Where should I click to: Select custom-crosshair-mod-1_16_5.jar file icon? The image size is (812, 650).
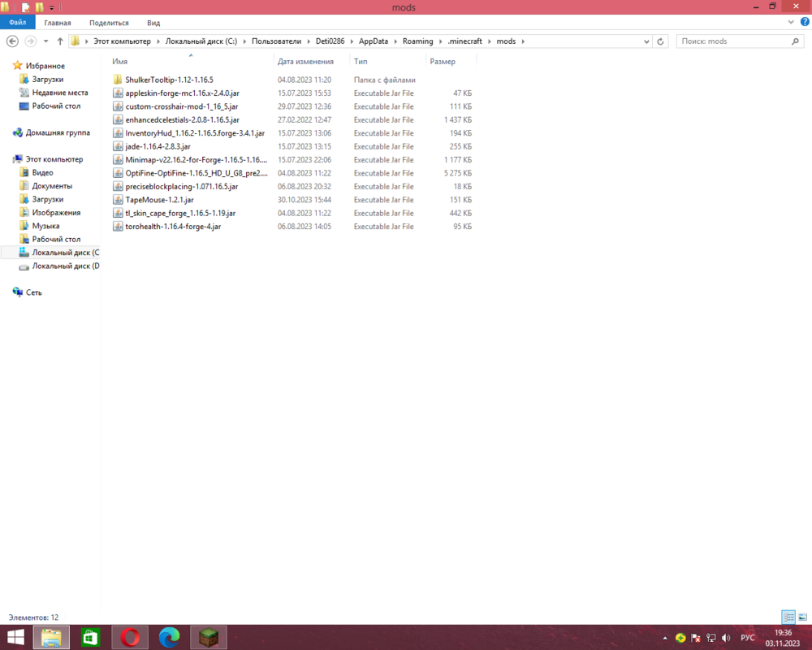(x=118, y=106)
